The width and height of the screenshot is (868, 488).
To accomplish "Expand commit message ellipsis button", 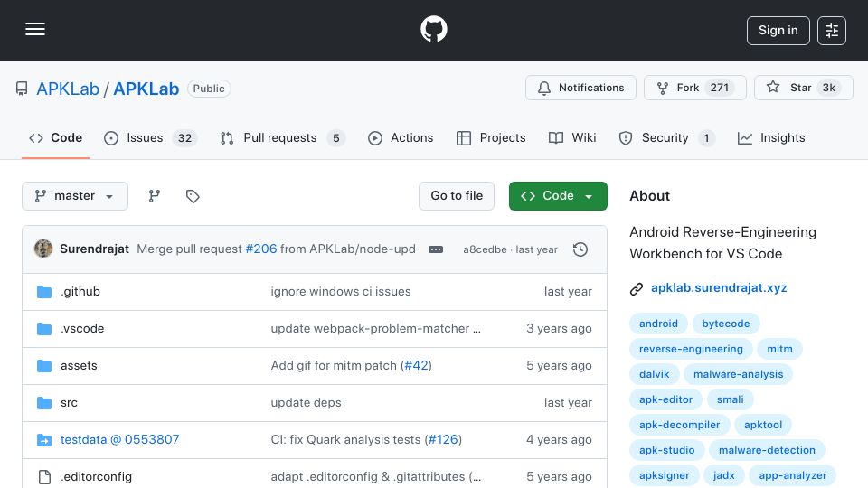I will coord(436,249).
